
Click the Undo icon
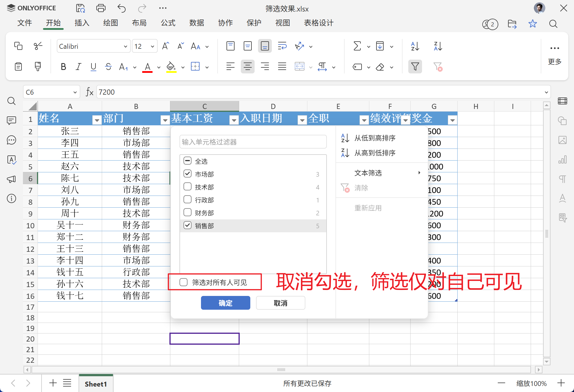coord(121,8)
